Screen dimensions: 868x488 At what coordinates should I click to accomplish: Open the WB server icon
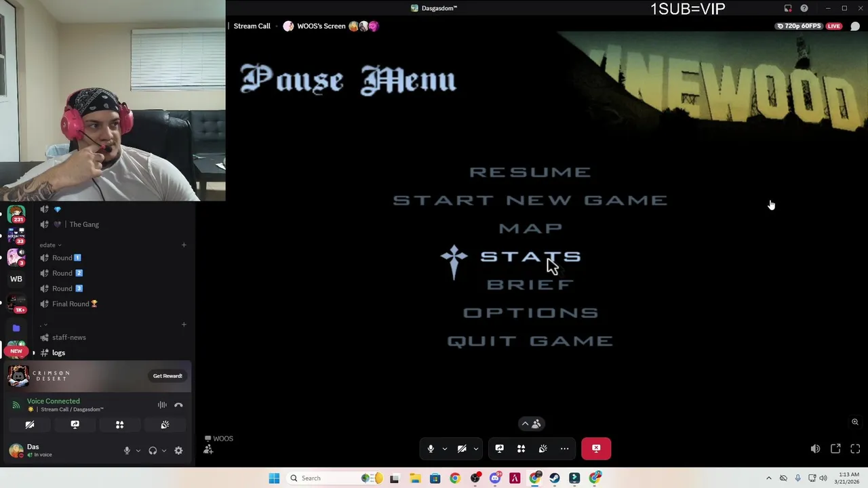pos(16,279)
